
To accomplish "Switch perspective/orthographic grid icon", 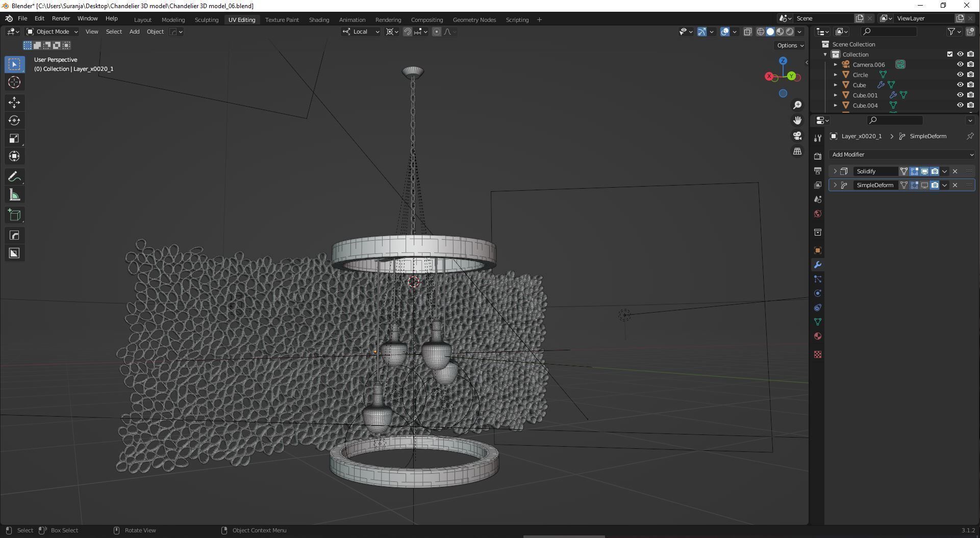I will (797, 151).
